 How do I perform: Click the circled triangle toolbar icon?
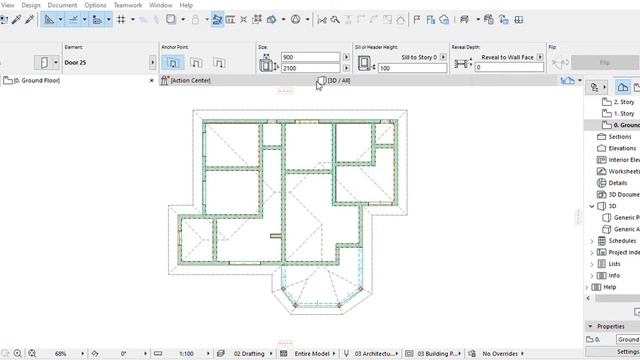tap(296, 20)
